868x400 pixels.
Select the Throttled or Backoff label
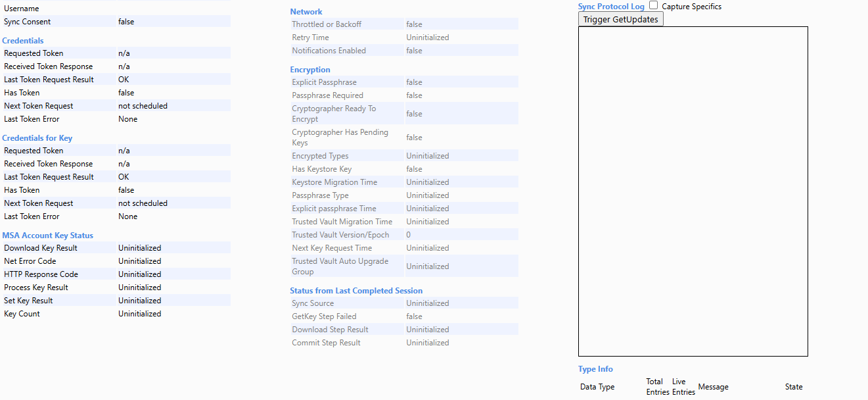pyautogui.click(x=327, y=24)
